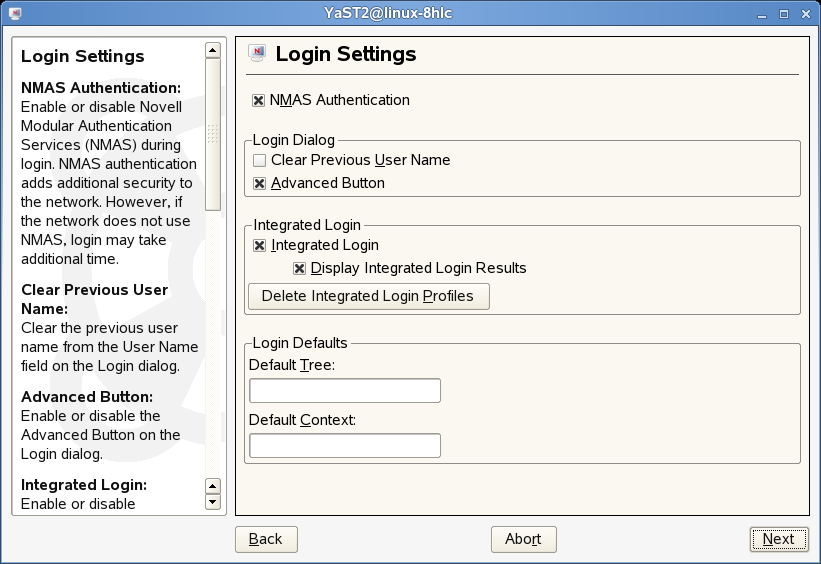821x564 pixels.
Task: Abort the Login Settings setup
Action: pyautogui.click(x=523, y=539)
